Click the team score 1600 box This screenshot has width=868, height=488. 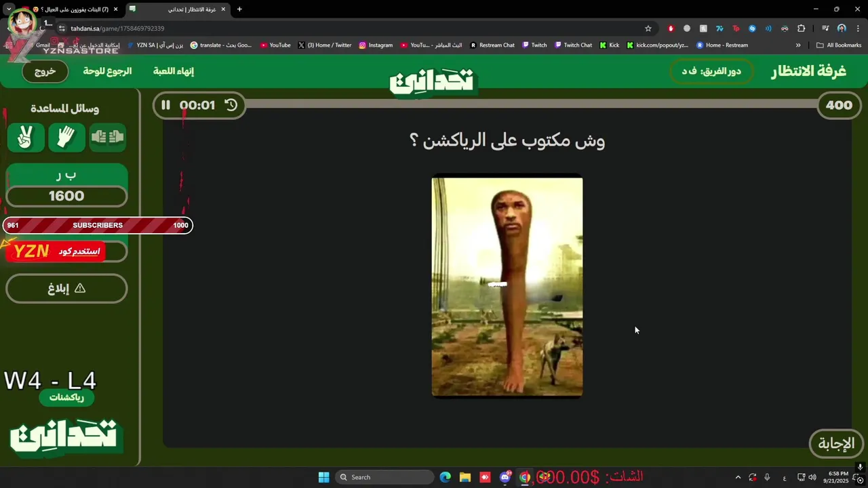[x=66, y=197]
